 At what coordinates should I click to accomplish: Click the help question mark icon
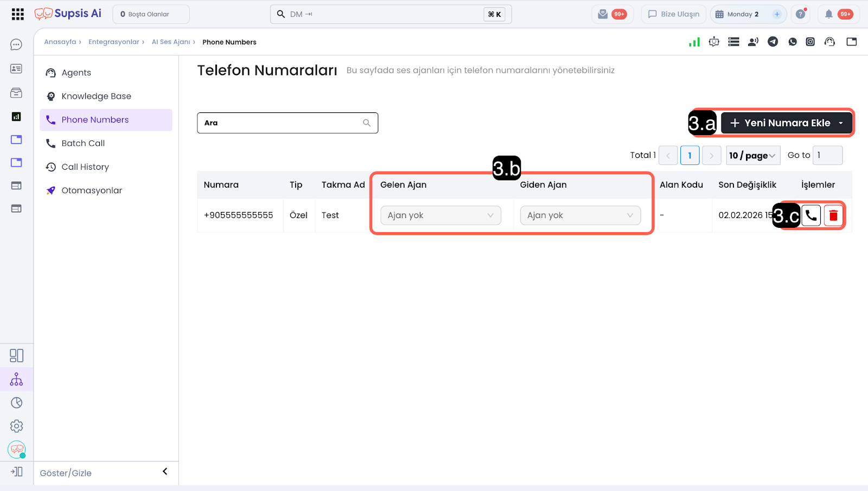click(800, 14)
